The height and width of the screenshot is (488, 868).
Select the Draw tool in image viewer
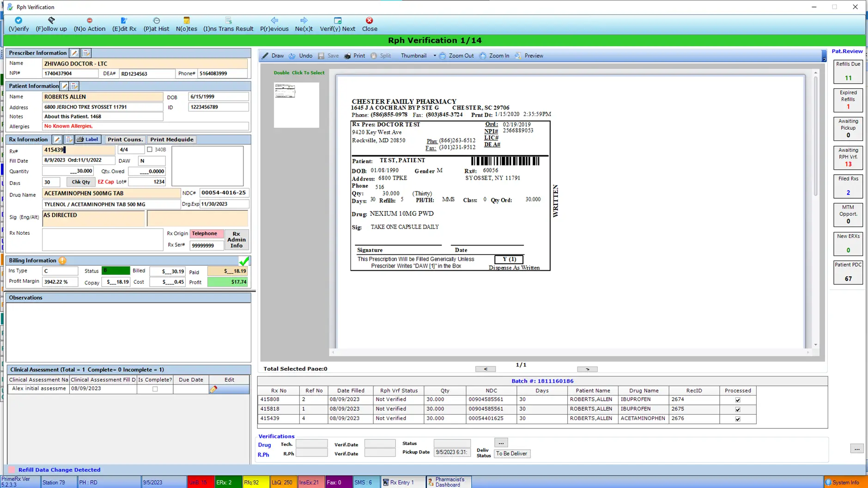pos(273,56)
